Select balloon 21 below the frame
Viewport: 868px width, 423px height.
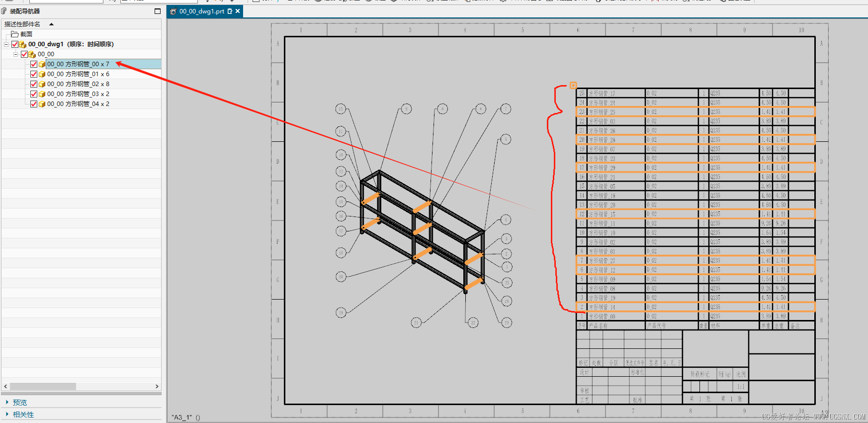click(416, 323)
